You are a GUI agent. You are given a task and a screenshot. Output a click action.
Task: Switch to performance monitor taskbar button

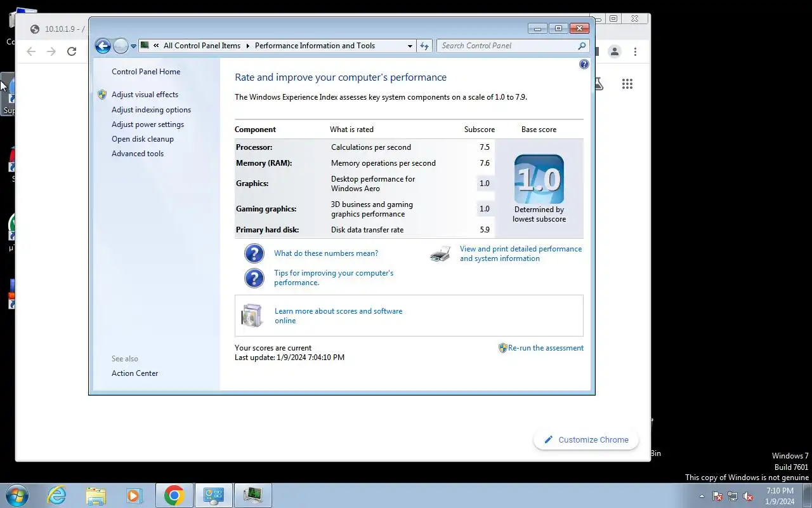253,495
